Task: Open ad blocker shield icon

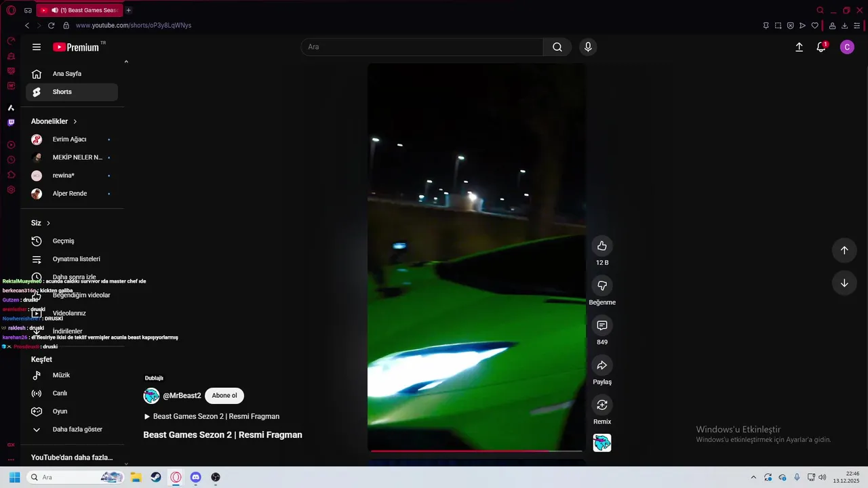Action: (790, 26)
